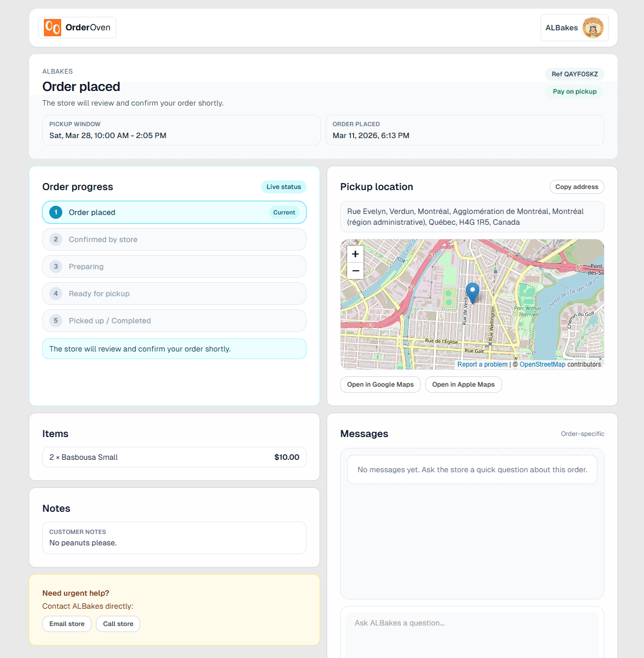Select the Ref QAYFOSKZ badge
644x658 pixels.
point(574,74)
